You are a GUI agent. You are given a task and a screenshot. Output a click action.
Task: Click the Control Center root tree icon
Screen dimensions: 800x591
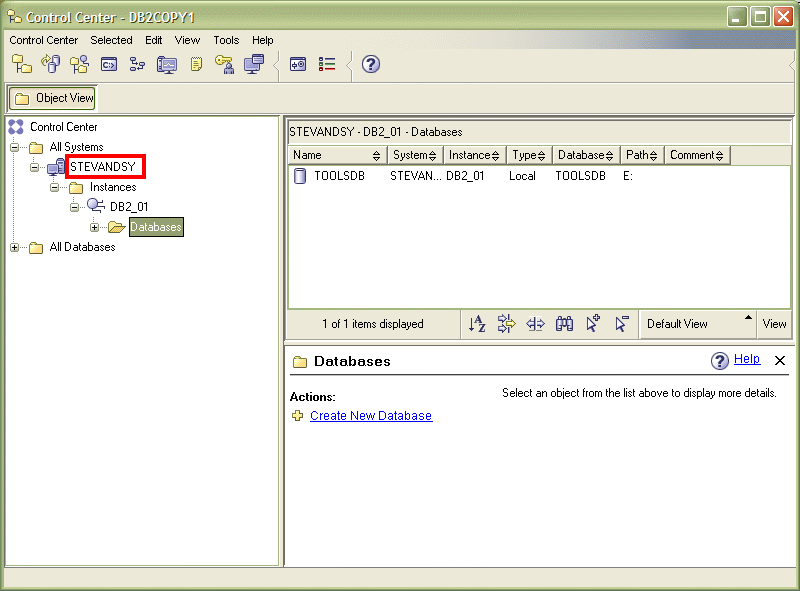point(16,127)
